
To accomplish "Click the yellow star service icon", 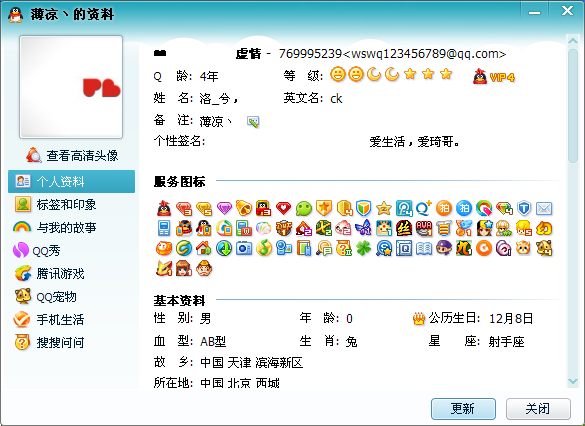I will (x=384, y=208).
